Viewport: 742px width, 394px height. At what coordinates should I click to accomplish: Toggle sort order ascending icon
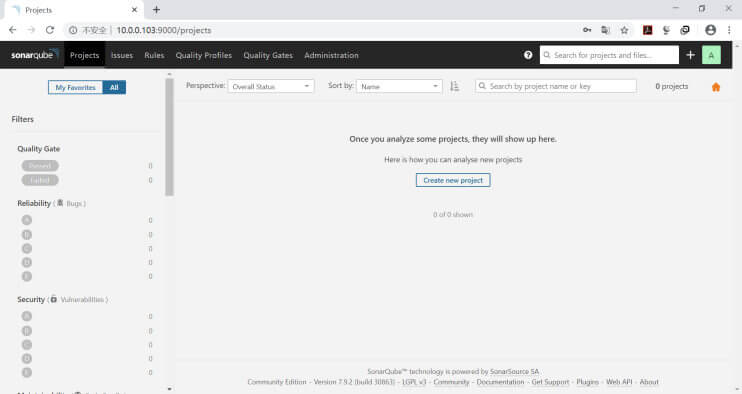[454, 86]
